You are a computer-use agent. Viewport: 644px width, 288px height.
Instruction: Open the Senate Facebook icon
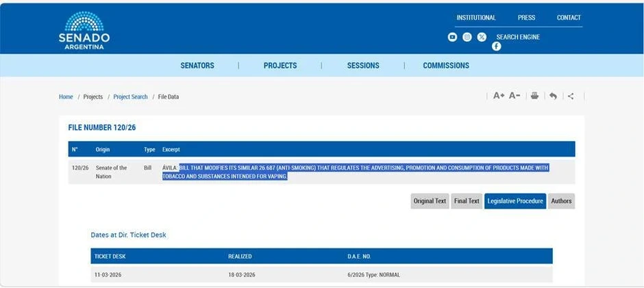[x=497, y=47]
